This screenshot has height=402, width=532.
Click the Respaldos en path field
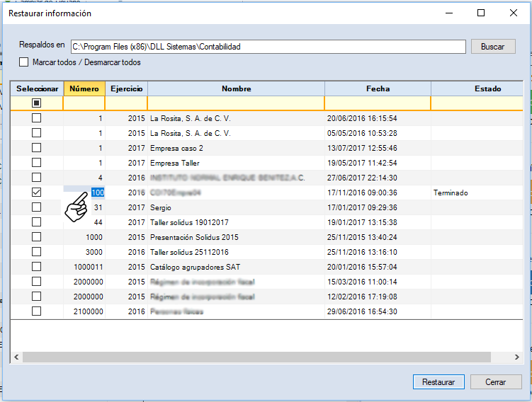click(x=268, y=47)
